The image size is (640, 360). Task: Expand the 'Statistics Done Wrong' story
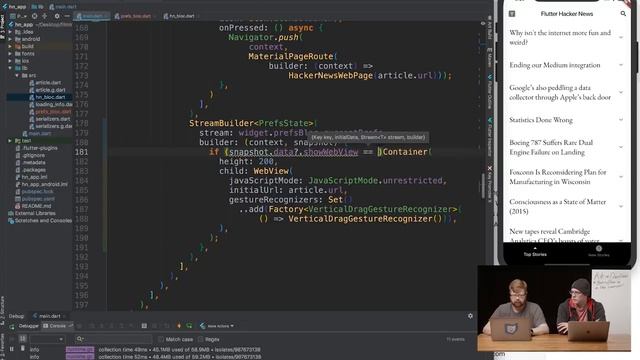pyautogui.click(x=621, y=120)
